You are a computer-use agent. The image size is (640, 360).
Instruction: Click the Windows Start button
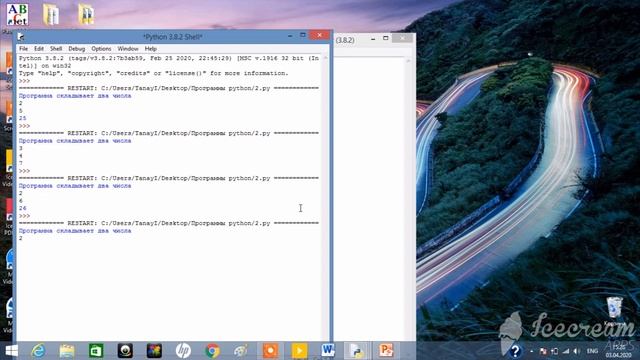pyautogui.click(x=11, y=351)
